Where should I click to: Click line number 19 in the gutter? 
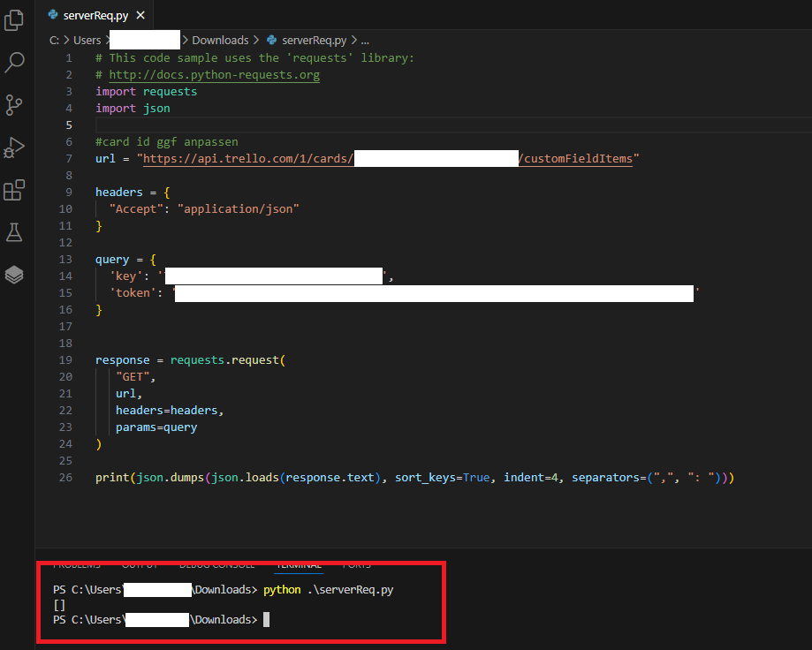65,359
